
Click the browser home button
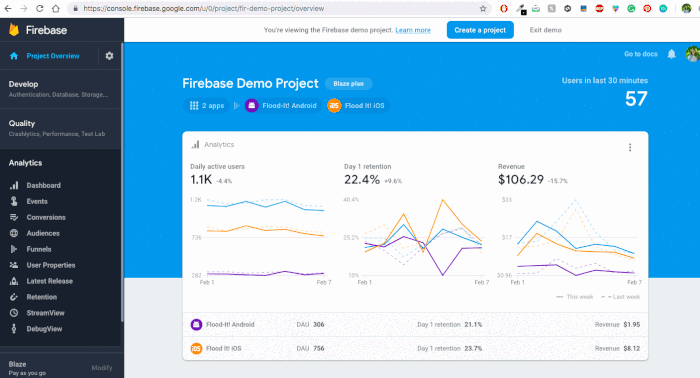pyautogui.click(x=55, y=8)
